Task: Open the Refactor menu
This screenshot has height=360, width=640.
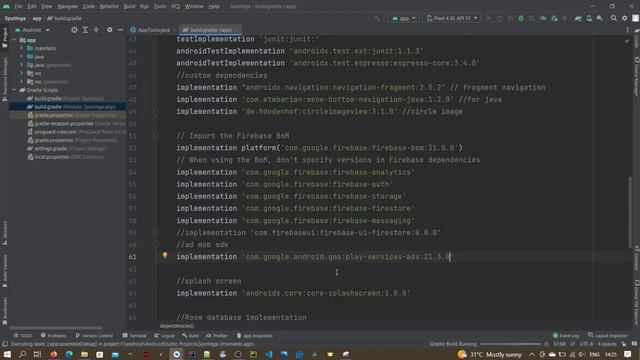Action: (109, 7)
